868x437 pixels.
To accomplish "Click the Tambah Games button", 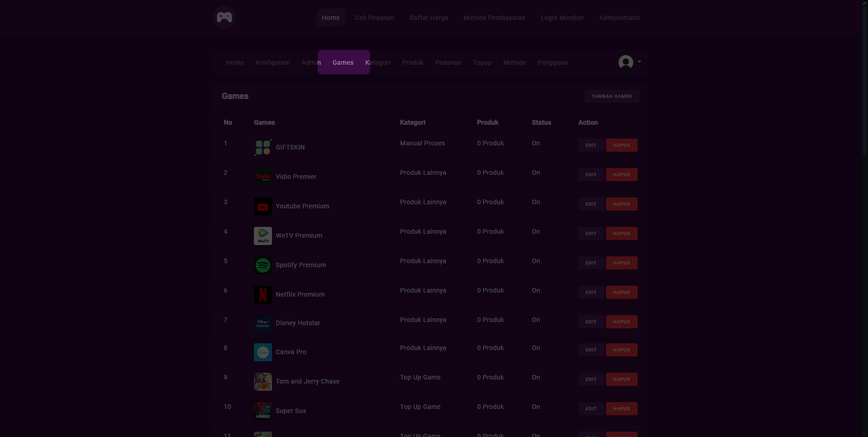I will pyautogui.click(x=612, y=96).
